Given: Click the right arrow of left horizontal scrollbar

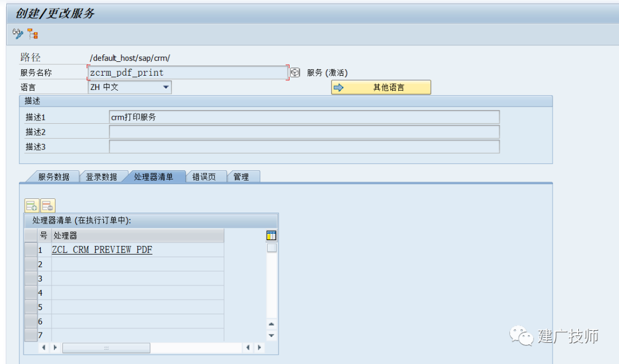Looking at the screenshot, I should coord(55,347).
